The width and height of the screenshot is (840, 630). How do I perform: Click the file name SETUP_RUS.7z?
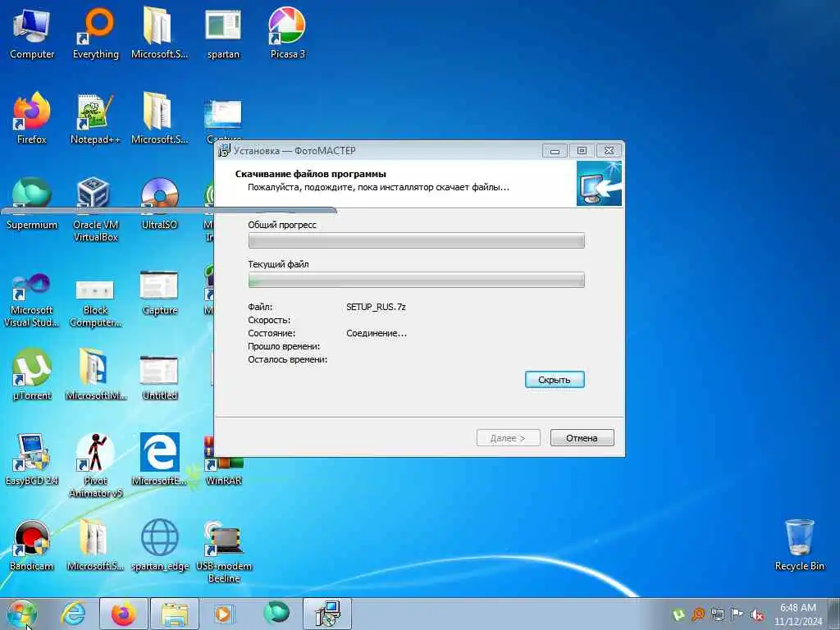[x=376, y=307]
